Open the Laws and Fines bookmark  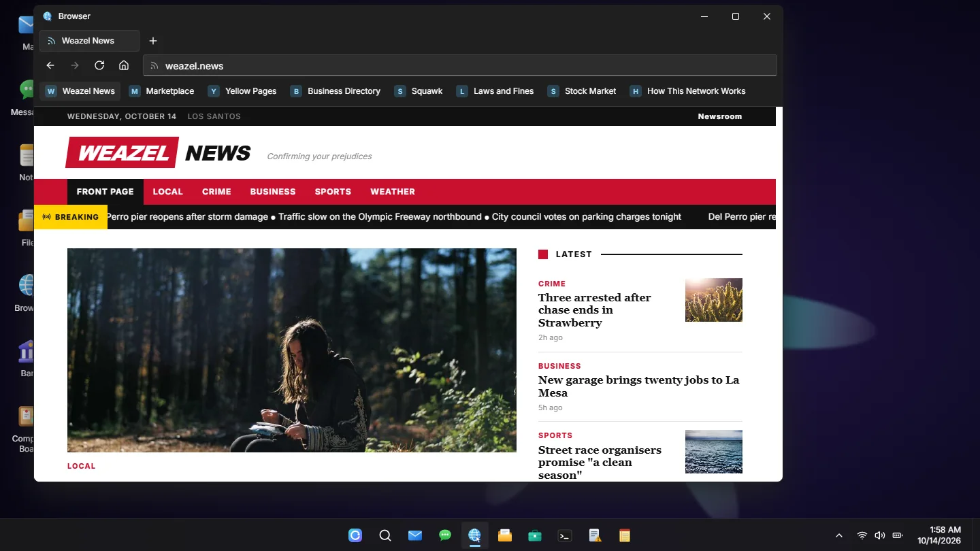tap(495, 91)
